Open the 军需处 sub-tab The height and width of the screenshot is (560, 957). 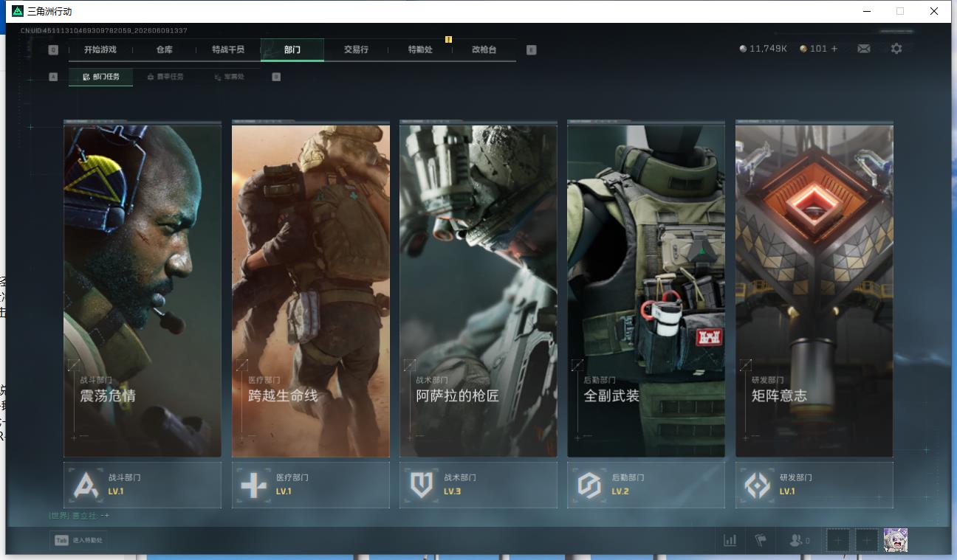(x=229, y=77)
